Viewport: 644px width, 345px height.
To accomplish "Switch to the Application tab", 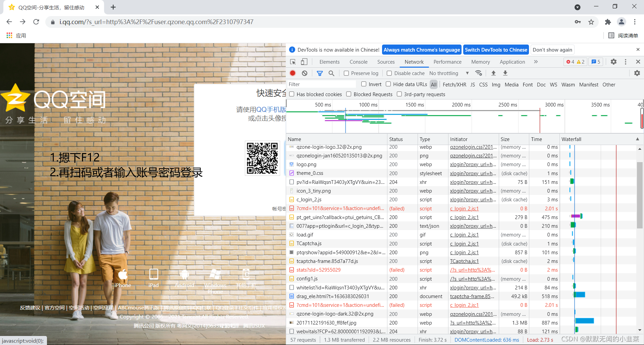I will [x=512, y=62].
